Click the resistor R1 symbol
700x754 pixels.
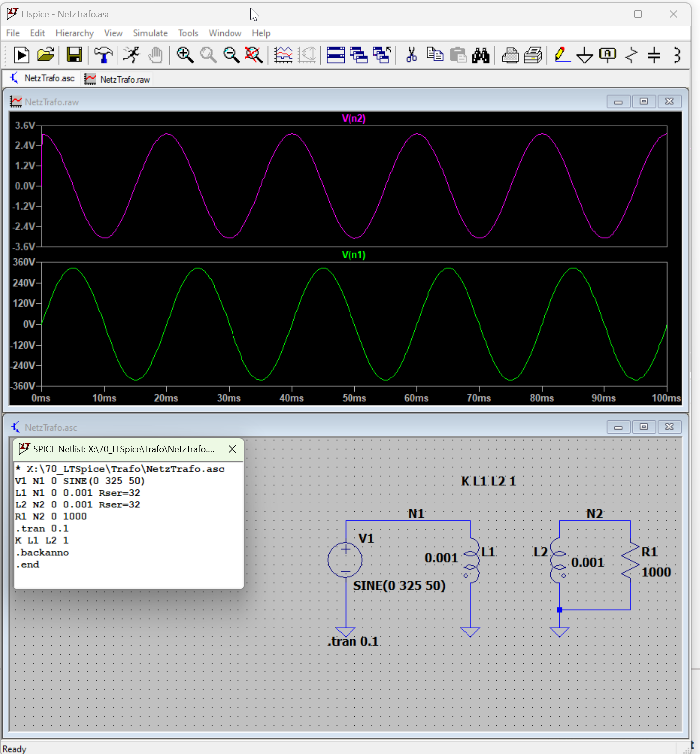630,561
